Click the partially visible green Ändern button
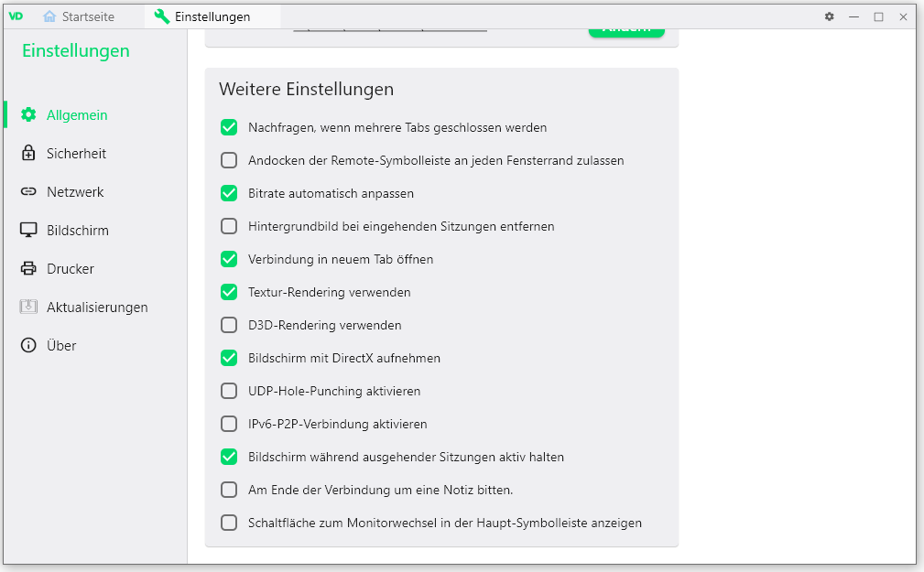 pos(626,32)
